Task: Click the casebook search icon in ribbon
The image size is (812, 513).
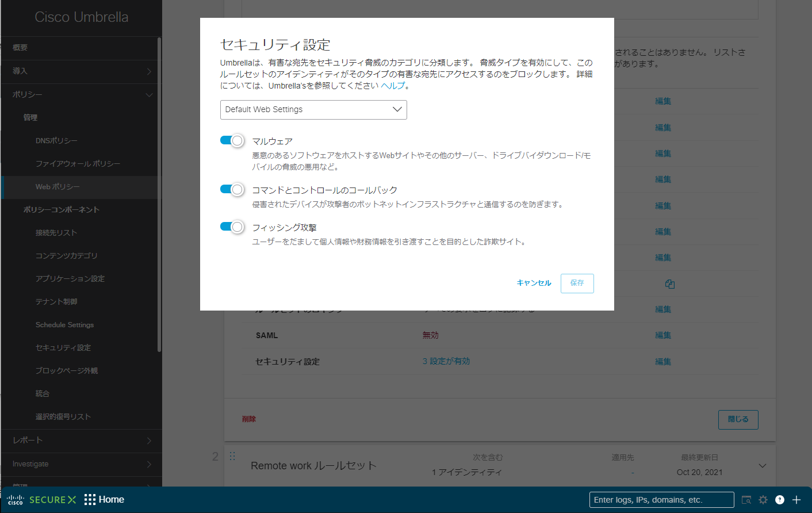Action: pyautogui.click(x=746, y=500)
